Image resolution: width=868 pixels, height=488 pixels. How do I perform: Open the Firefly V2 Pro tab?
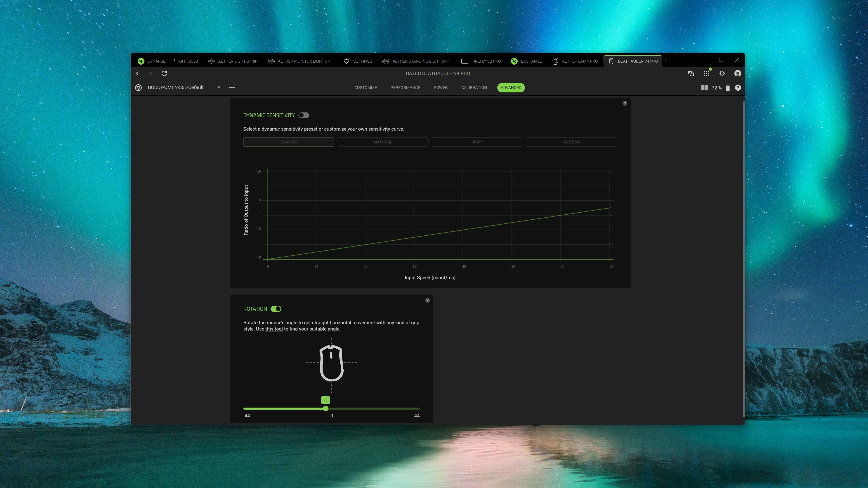(x=481, y=61)
